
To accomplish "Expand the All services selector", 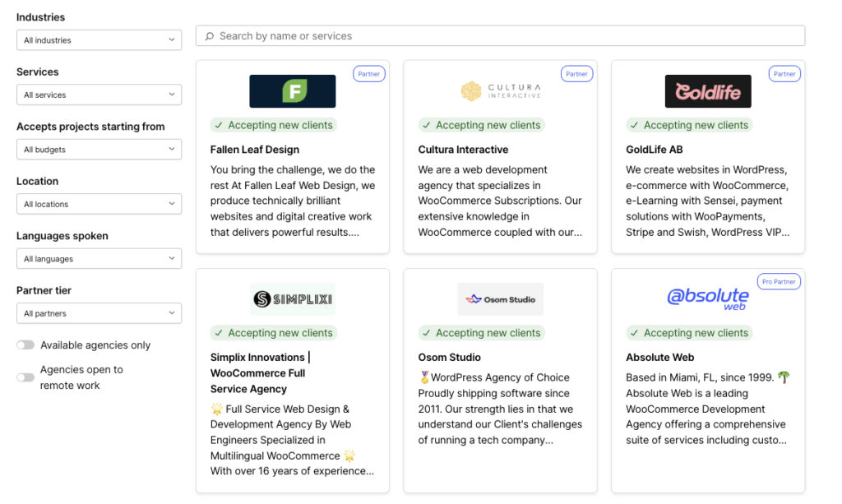I will [99, 95].
